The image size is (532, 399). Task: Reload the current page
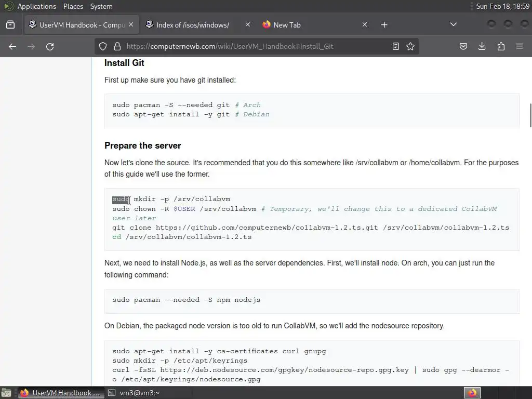[x=50, y=46]
